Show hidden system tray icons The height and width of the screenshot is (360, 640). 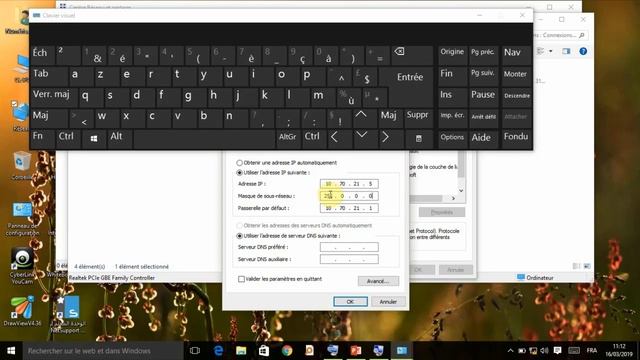(x=511, y=351)
